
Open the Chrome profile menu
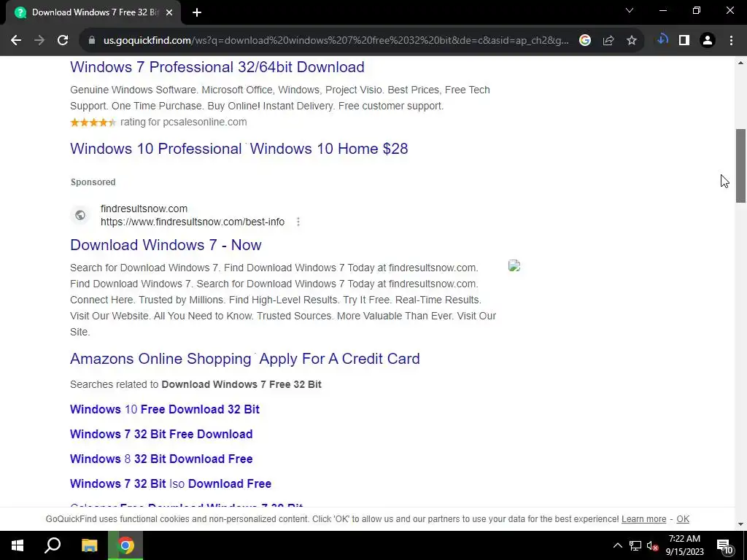(708, 41)
